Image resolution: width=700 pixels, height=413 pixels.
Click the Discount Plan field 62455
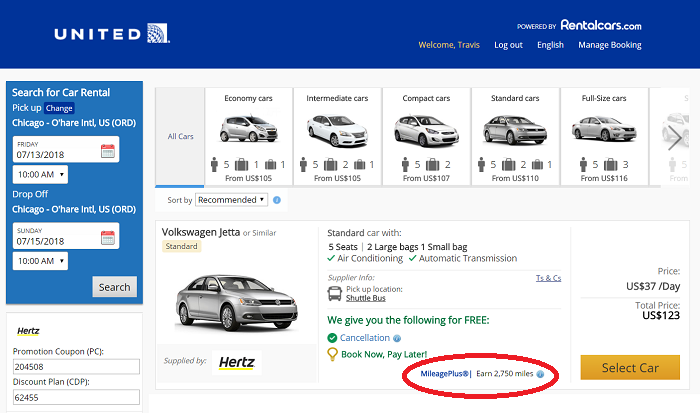tap(76, 397)
